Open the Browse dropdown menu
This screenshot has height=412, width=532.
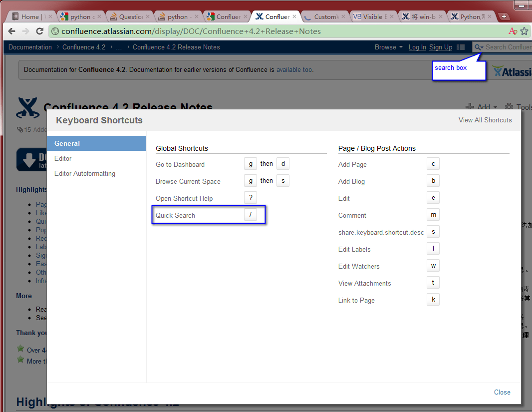[x=388, y=47]
